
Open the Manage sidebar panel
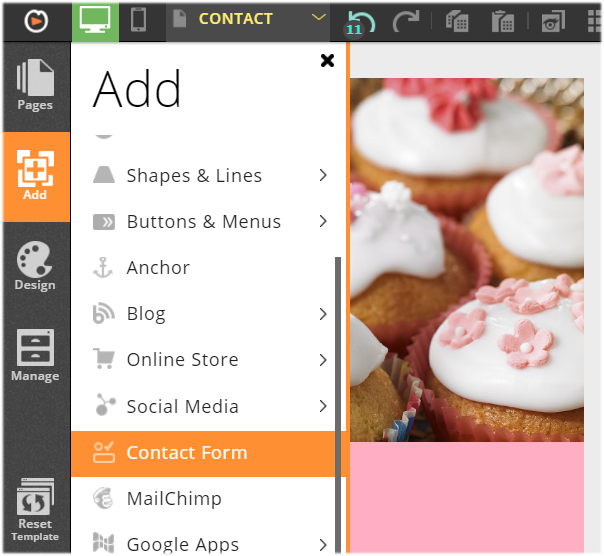coord(35,355)
